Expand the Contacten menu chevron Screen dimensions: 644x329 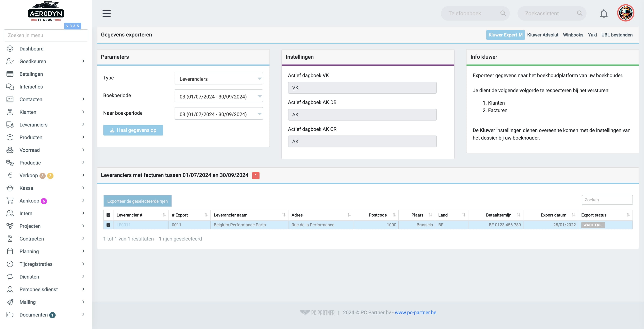[83, 99]
